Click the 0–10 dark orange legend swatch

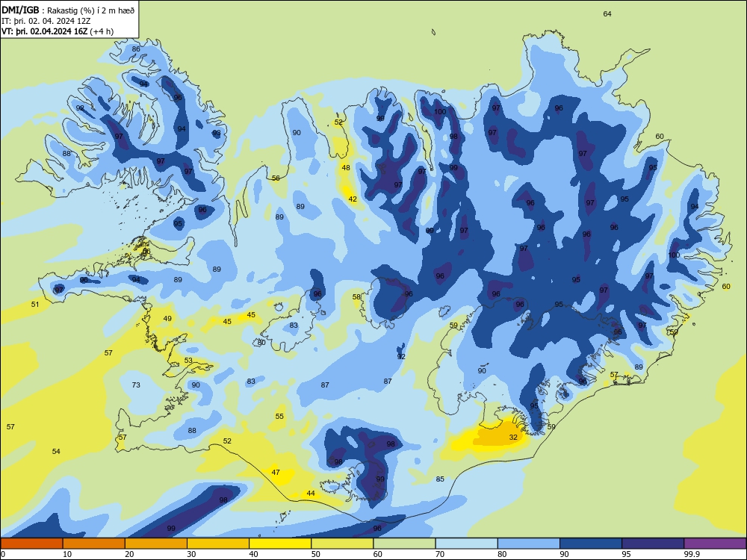pos(31,544)
